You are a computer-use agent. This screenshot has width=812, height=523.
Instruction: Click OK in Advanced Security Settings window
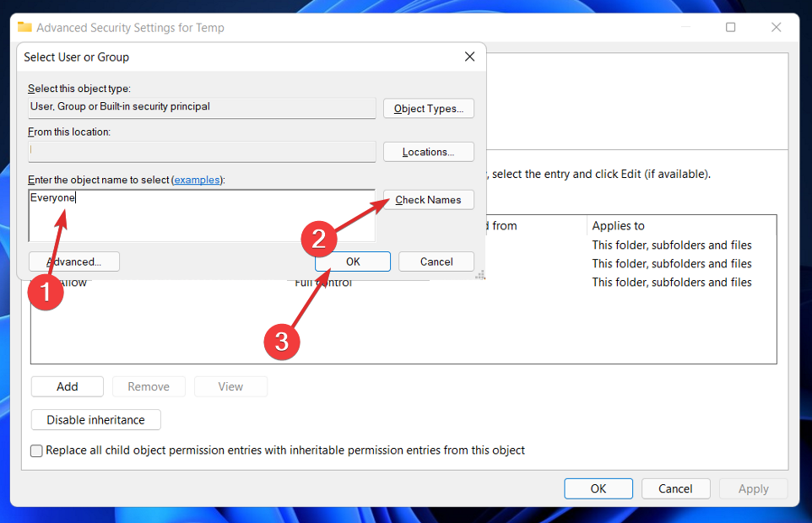[x=598, y=489]
